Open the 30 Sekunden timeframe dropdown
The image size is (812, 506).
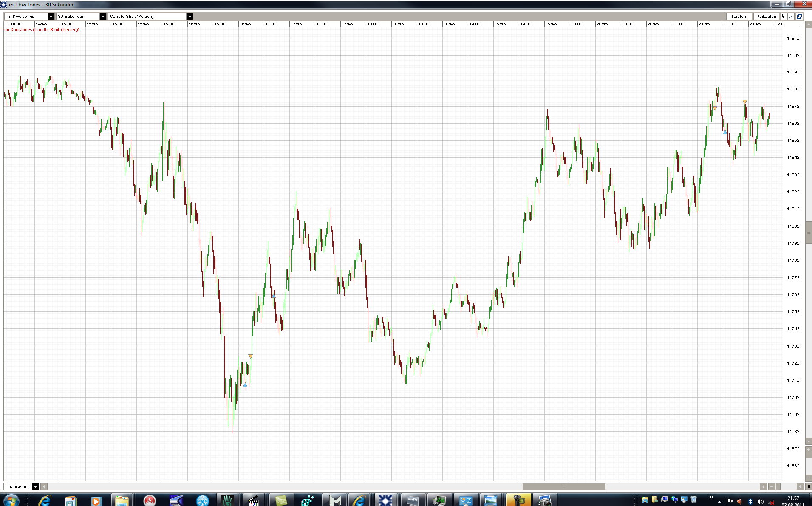click(81, 16)
